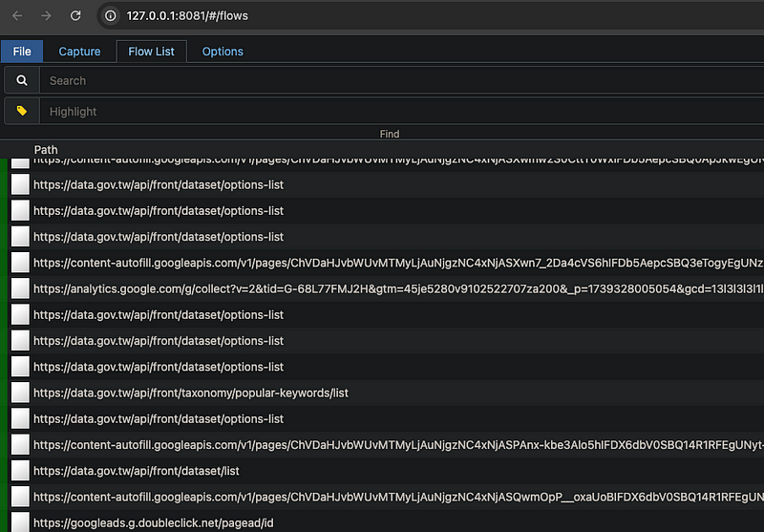Open the File menu

click(22, 52)
